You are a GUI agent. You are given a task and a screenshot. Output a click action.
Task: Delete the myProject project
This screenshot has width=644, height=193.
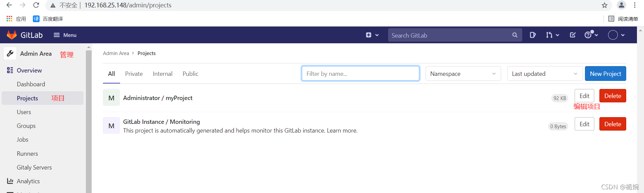click(x=612, y=96)
